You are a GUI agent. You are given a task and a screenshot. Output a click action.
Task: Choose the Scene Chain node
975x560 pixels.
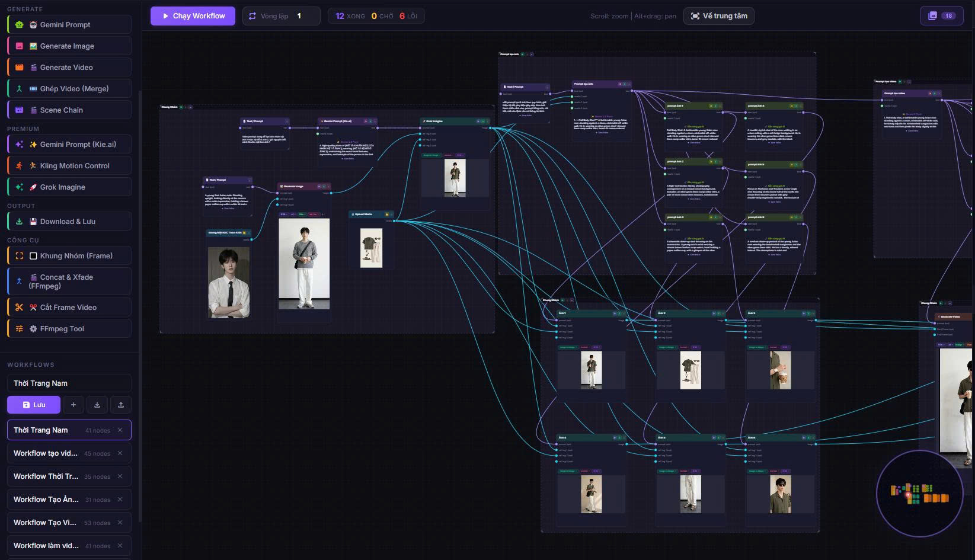(69, 110)
